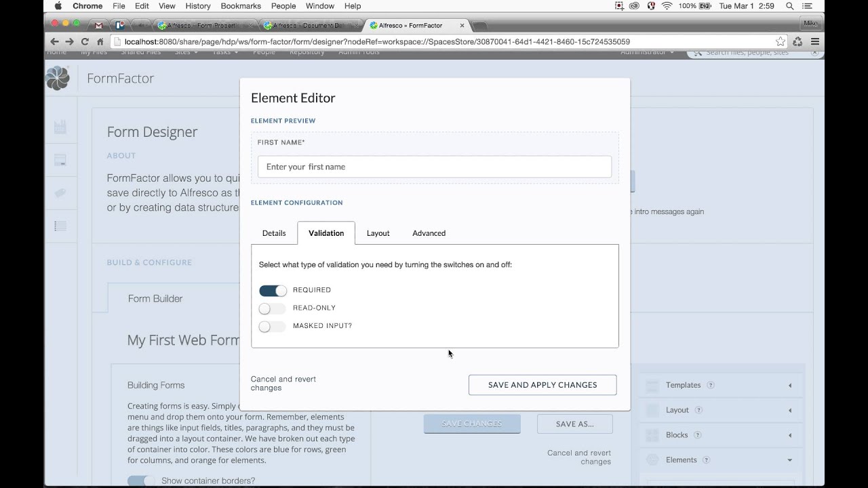Click the Templates help question icon
This screenshot has height=488, width=868.
pos(711,385)
